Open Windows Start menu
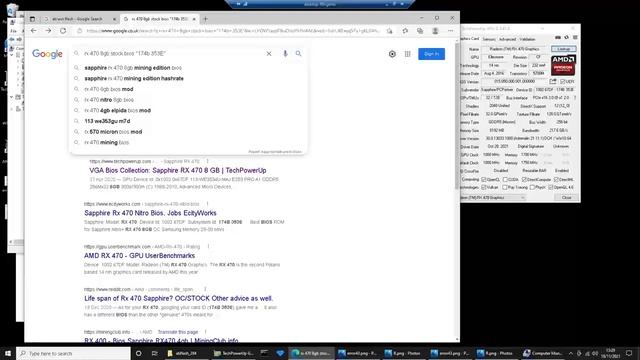Screen dimensions: 640x360 pyautogui.click(x=8, y=353)
